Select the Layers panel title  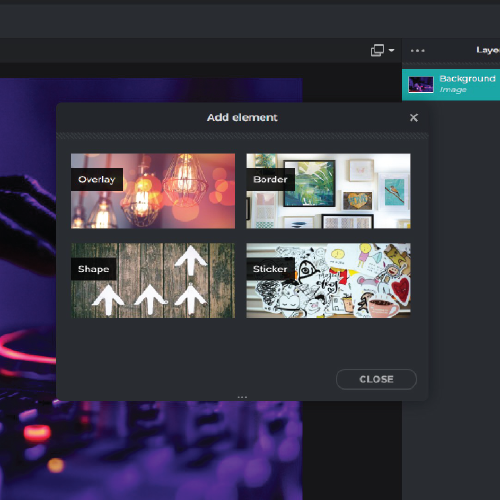tap(488, 50)
